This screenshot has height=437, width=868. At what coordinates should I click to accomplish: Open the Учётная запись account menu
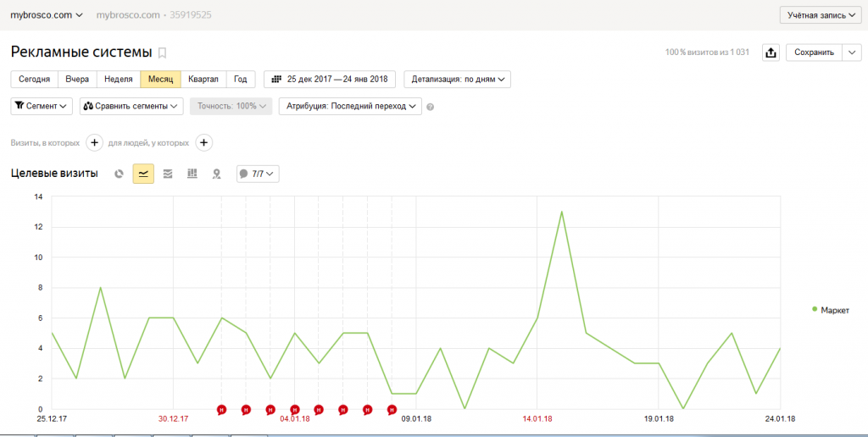coord(820,15)
